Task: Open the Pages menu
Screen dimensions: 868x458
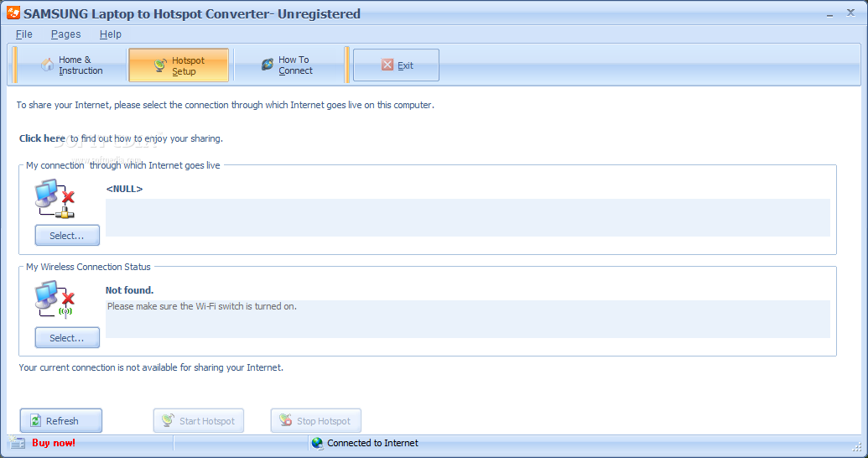Action: point(66,34)
